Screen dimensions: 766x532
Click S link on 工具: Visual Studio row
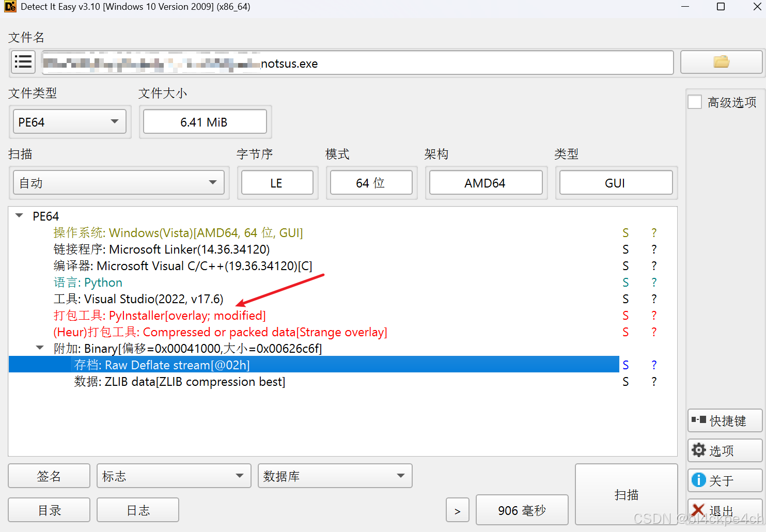coord(626,299)
